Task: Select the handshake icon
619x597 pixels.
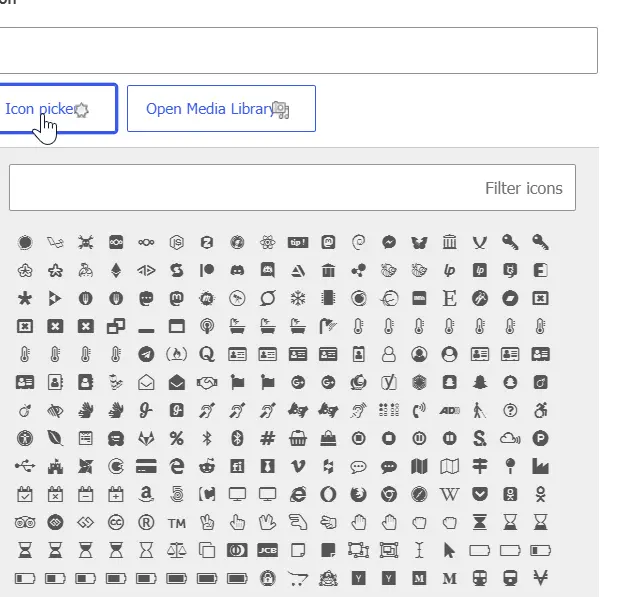Action: point(207,382)
